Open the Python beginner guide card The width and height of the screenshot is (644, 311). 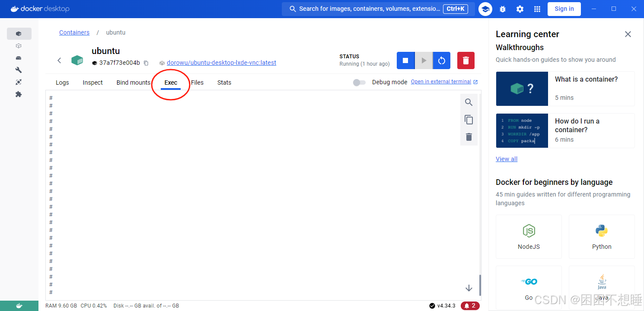(602, 237)
